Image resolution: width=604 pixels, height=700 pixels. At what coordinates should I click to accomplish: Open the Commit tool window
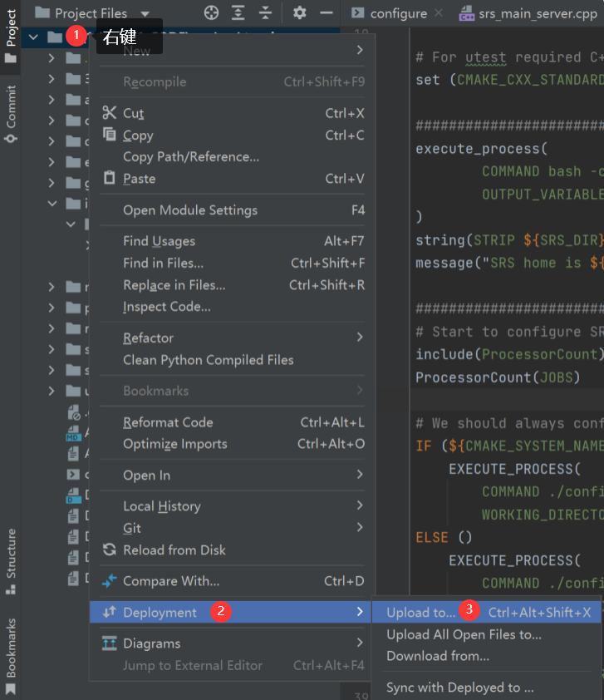11,113
